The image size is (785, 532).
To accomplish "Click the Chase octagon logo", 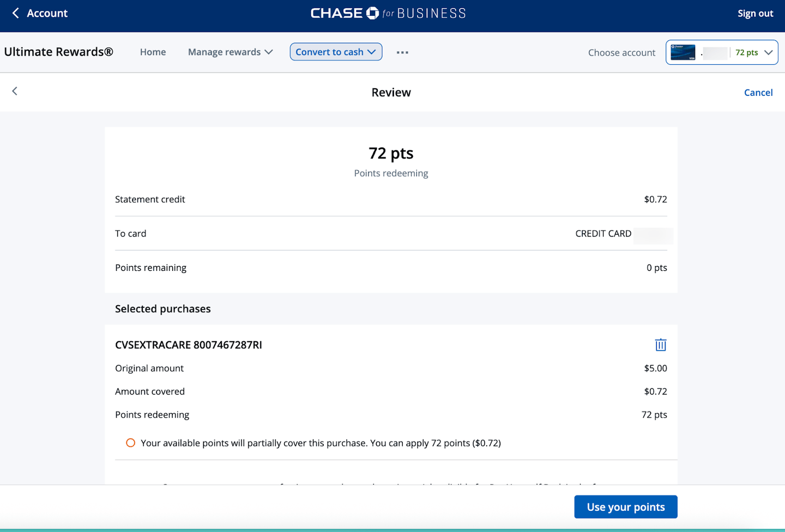I will point(372,13).
